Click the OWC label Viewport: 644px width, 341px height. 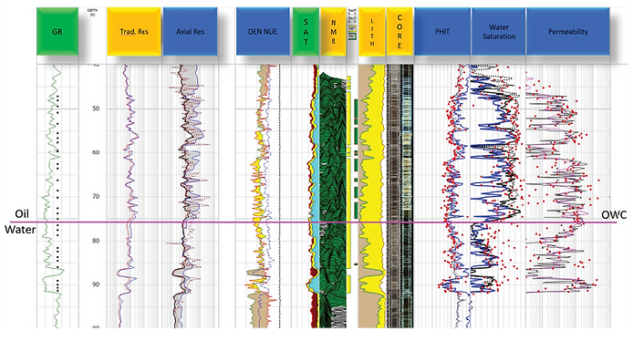[x=614, y=215]
